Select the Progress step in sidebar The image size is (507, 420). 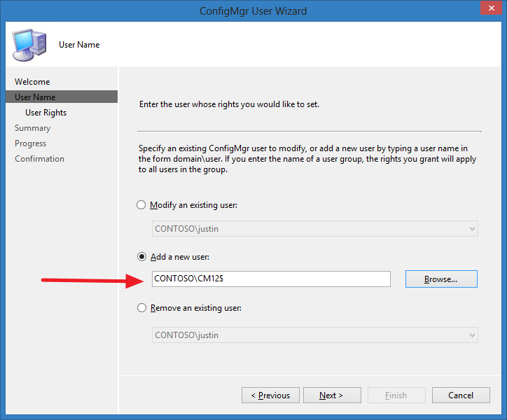30,143
